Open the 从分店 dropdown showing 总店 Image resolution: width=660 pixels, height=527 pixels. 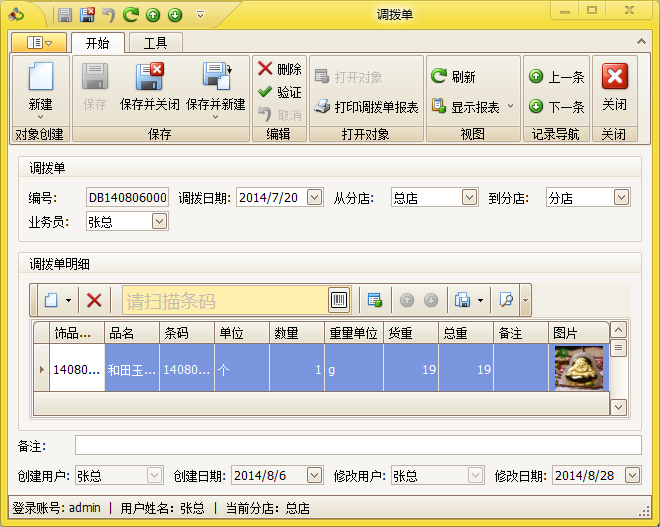(469, 197)
